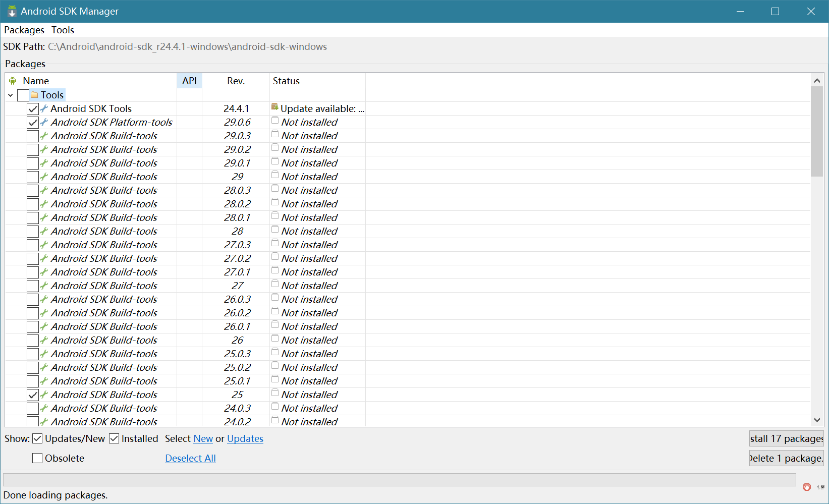Click the Updates selection link

[x=245, y=439]
